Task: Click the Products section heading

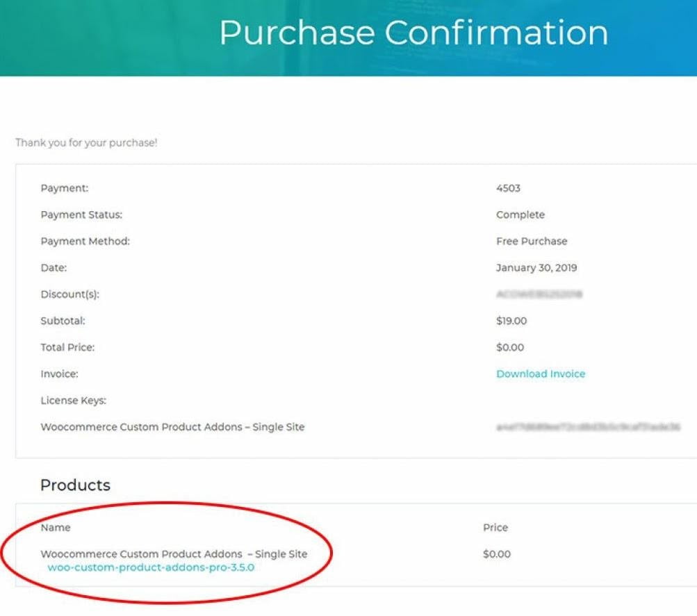Action: pyautogui.click(x=75, y=485)
